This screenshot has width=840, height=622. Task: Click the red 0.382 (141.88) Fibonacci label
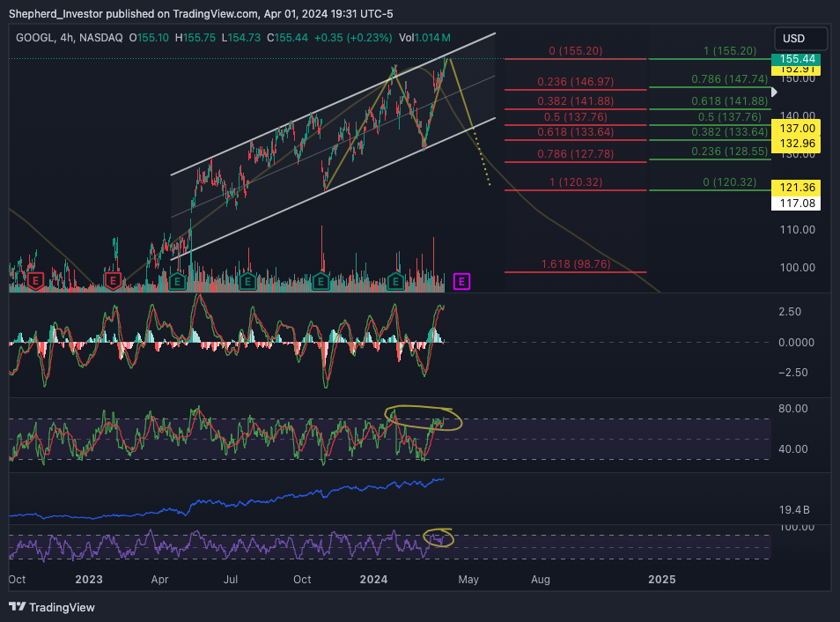coord(575,100)
